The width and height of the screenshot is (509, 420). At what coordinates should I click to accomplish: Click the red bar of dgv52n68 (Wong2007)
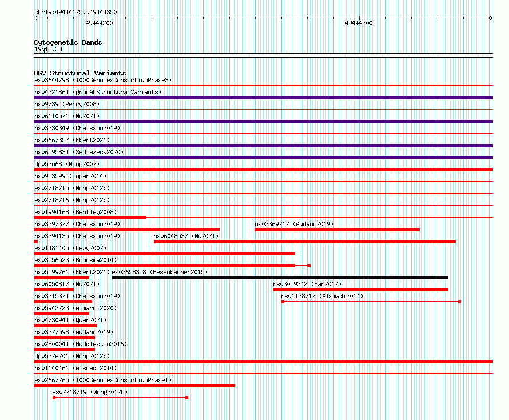pos(263,170)
